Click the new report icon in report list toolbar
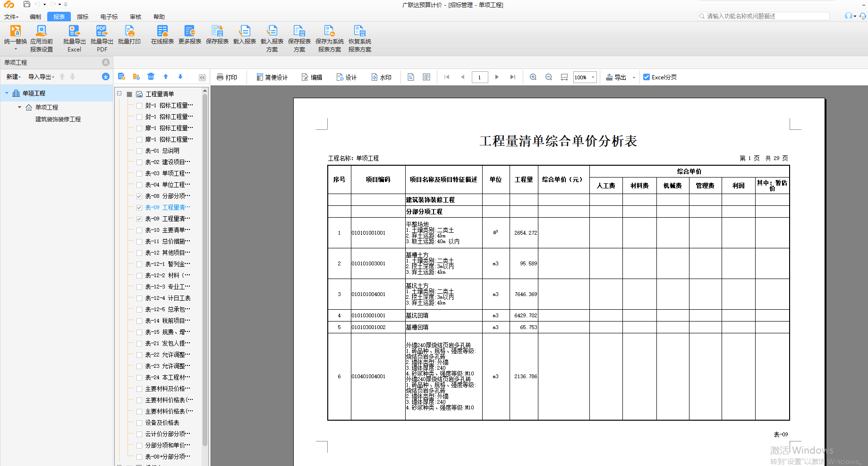Screen dimensions: 868x466 click(x=121, y=76)
